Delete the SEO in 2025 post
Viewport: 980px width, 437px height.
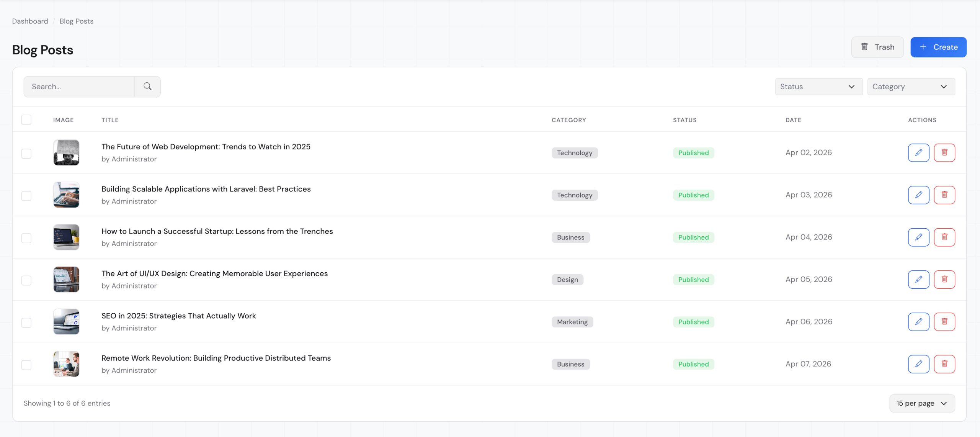click(944, 322)
